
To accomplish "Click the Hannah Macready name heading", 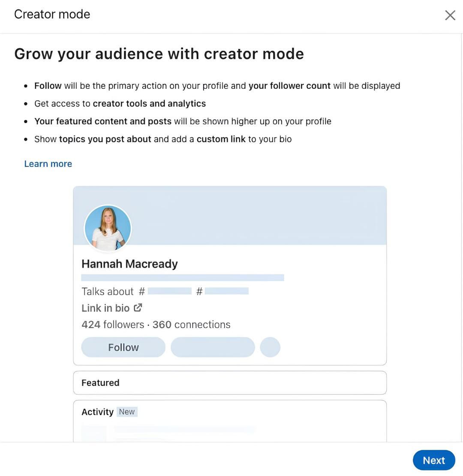I will [x=129, y=264].
